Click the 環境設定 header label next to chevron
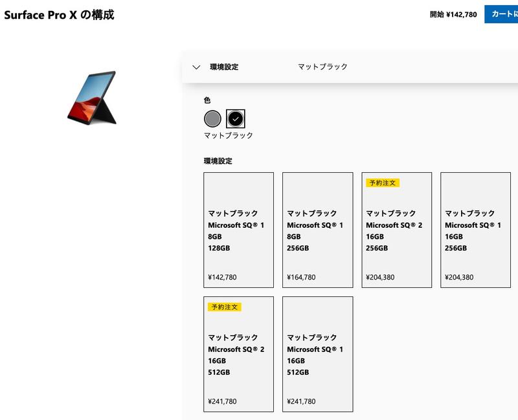 click(x=224, y=67)
